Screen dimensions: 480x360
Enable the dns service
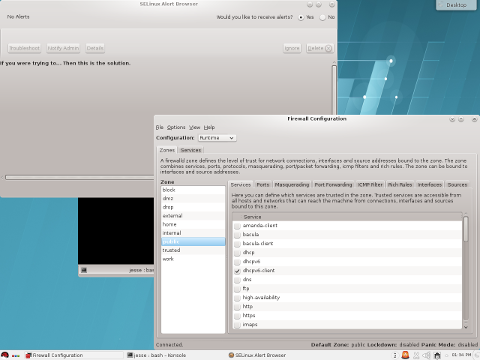237,280
